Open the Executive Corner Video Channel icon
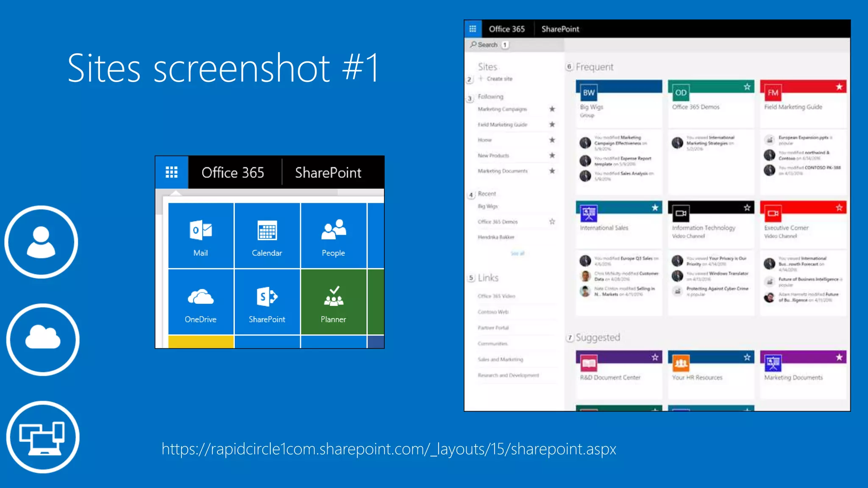 773,213
